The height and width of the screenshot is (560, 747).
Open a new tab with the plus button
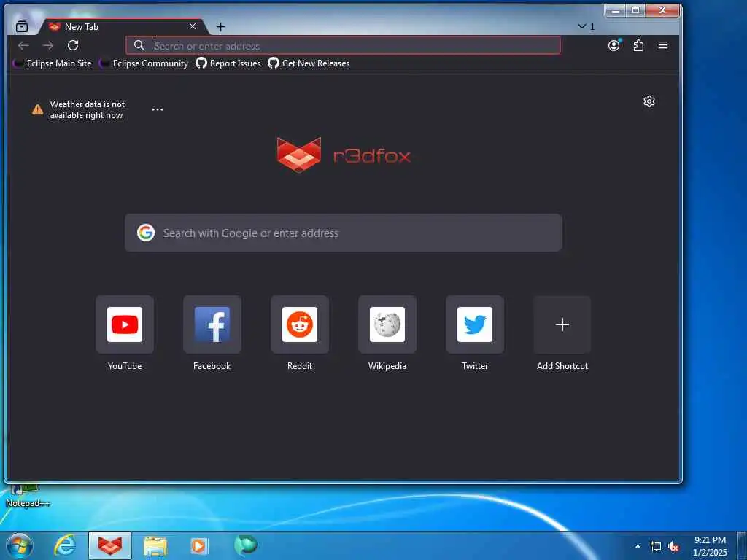[x=220, y=27]
